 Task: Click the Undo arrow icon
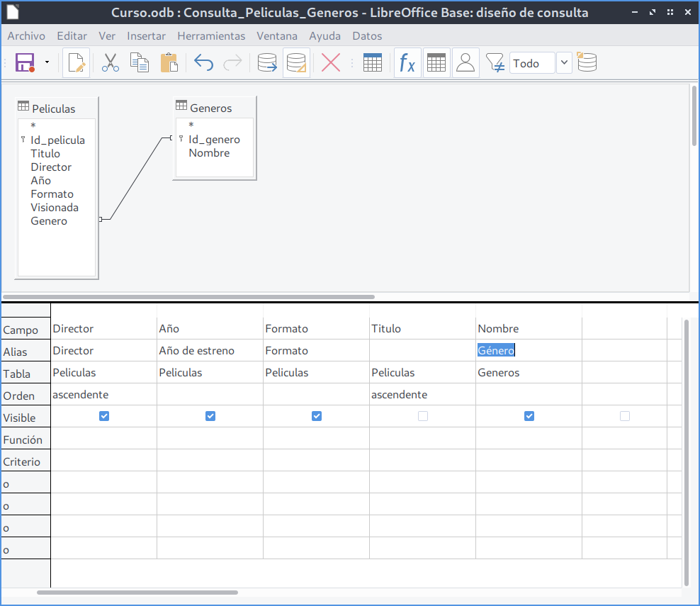[203, 63]
